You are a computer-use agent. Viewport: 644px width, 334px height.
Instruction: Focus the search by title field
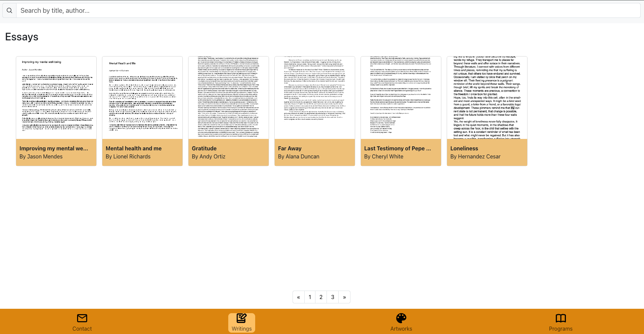coord(328,10)
